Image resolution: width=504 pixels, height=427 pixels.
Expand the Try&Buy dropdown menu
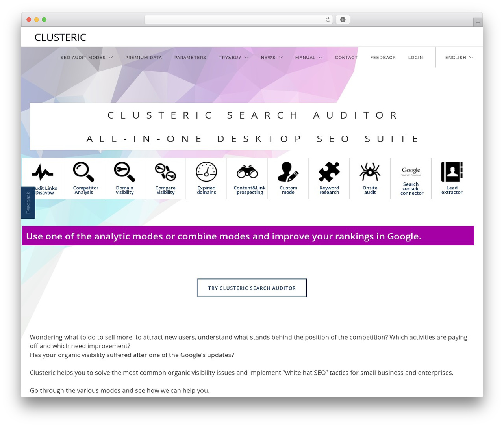click(x=233, y=58)
